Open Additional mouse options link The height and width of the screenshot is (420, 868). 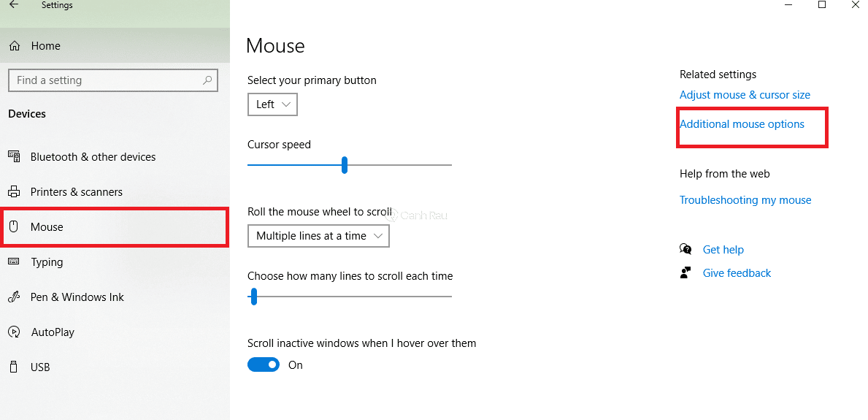(x=742, y=124)
